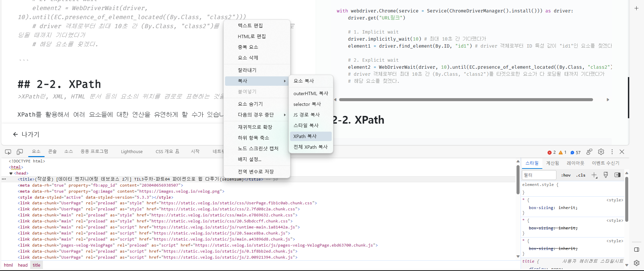Click the 나가기 exit button
This screenshot has width=644, height=271.
pyautogui.click(x=26, y=134)
